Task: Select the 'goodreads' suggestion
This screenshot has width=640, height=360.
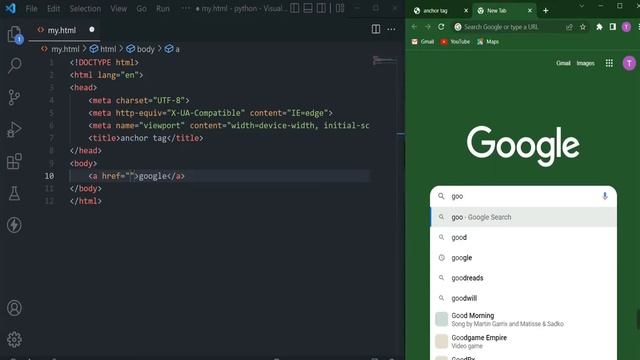Action: point(523,278)
